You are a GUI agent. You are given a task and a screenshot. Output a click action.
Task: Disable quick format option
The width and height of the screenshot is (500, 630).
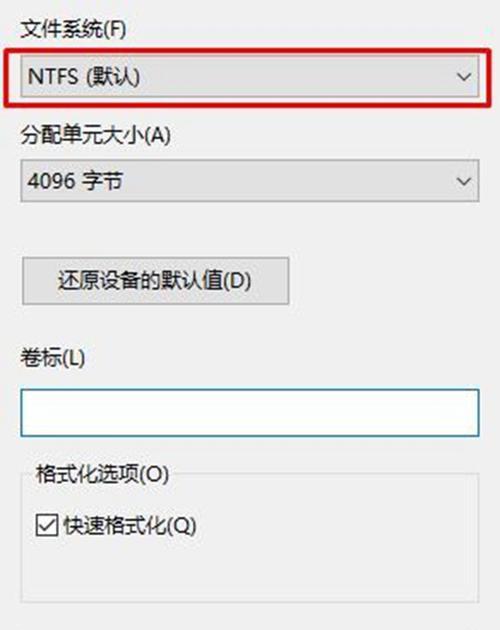47,525
